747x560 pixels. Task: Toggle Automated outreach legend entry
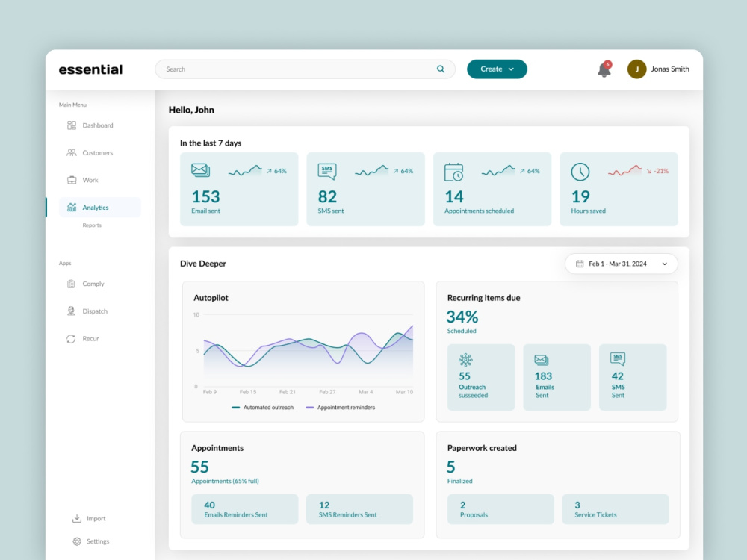(262, 408)
